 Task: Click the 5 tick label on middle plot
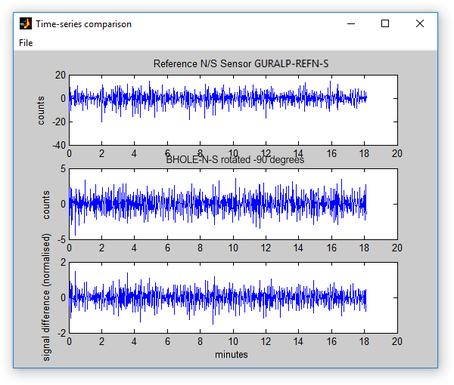click(x=63, y=169)
